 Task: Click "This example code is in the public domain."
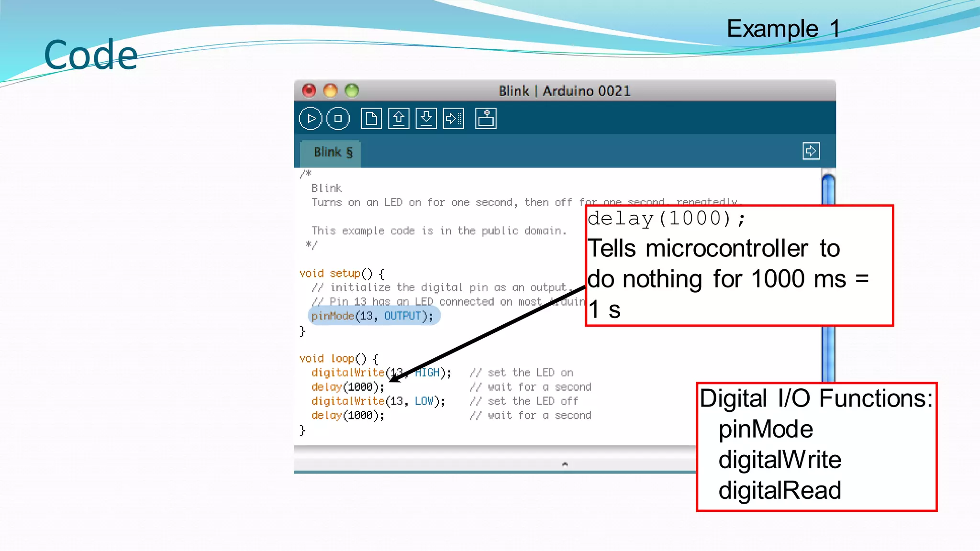point(439,231)
